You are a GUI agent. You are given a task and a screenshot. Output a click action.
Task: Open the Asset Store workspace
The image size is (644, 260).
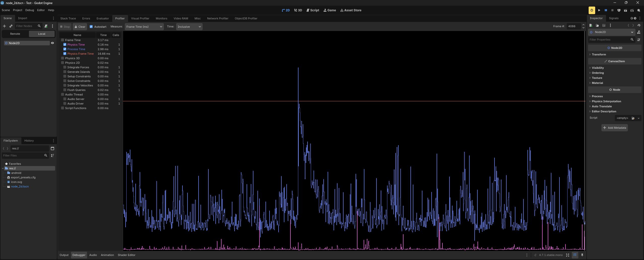[351, 10]
